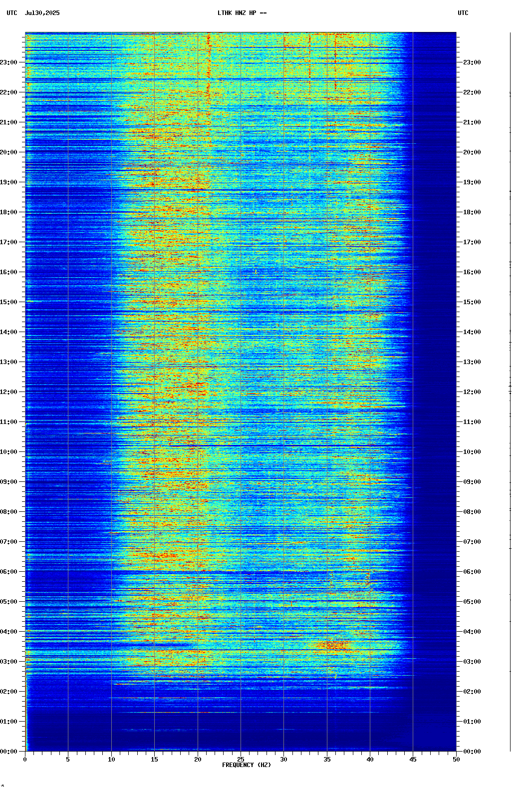This screenshot has width=532, height=791.
Task: Select 03:00 on the left time axis
Action: tap(8, 662)
